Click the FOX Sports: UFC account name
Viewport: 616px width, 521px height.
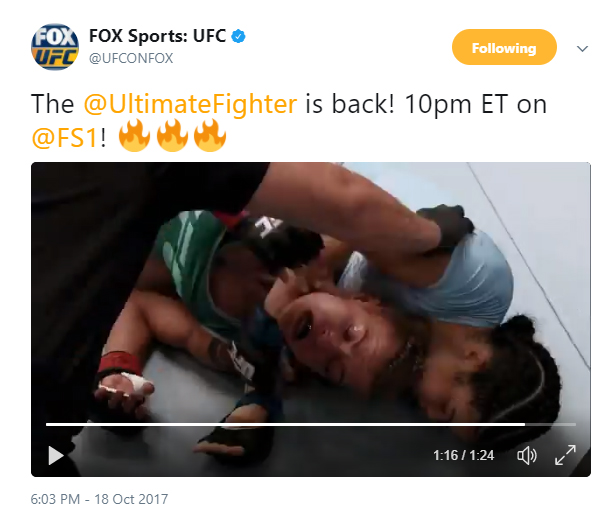click(x=157, y=36)
